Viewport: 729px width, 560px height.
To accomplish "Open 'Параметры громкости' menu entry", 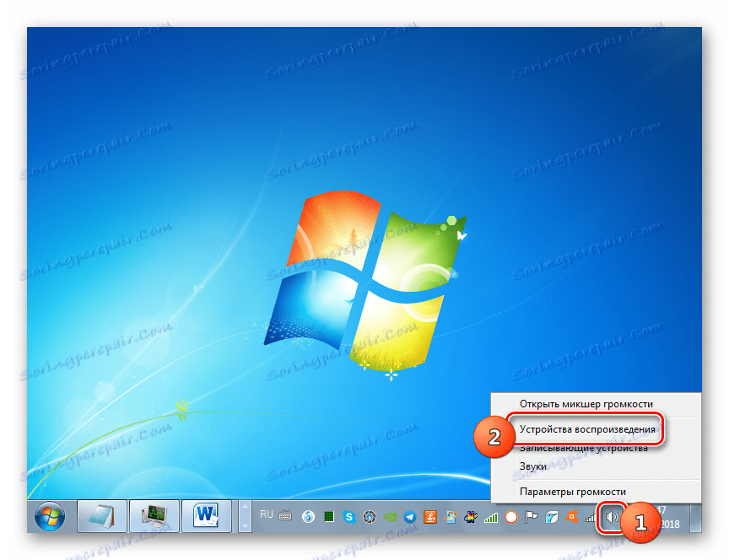I will coord(572,492).
